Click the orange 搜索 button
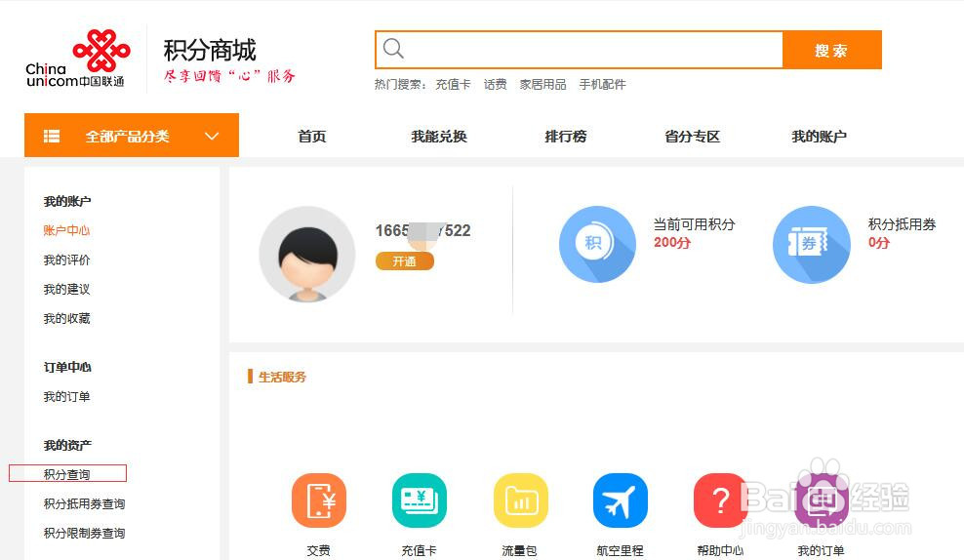 [x=832, y=50]
